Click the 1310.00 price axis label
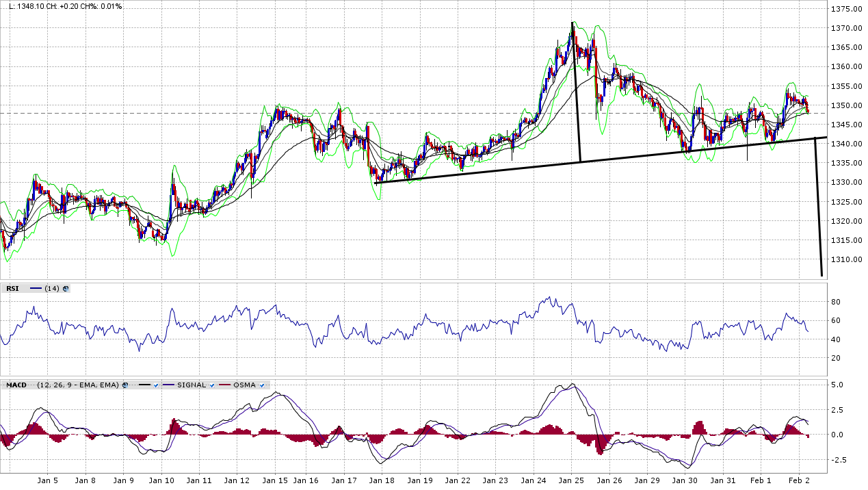This screenshot has height=490, width=868. (x=845, y=259)
